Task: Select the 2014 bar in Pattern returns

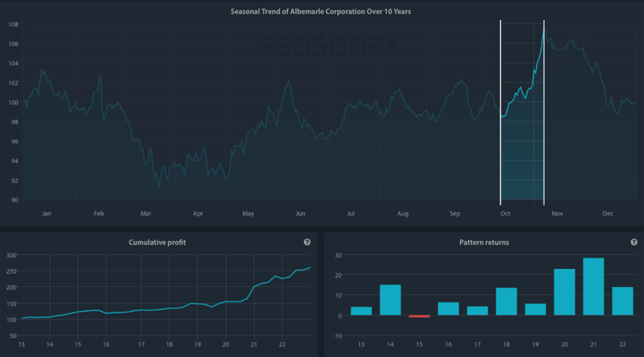Action: (x=390, y=300)
